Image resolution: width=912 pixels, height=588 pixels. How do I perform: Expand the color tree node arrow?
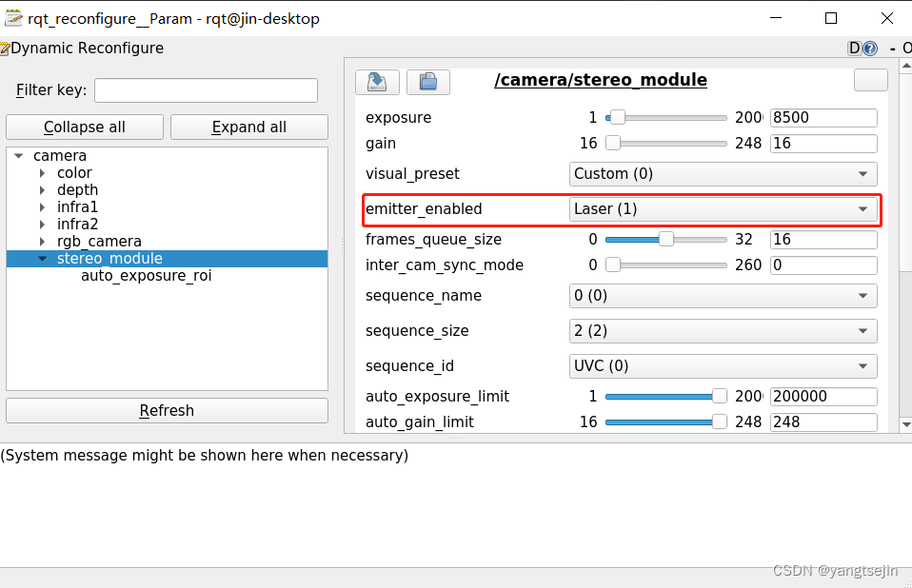click(x=42, y=173)
